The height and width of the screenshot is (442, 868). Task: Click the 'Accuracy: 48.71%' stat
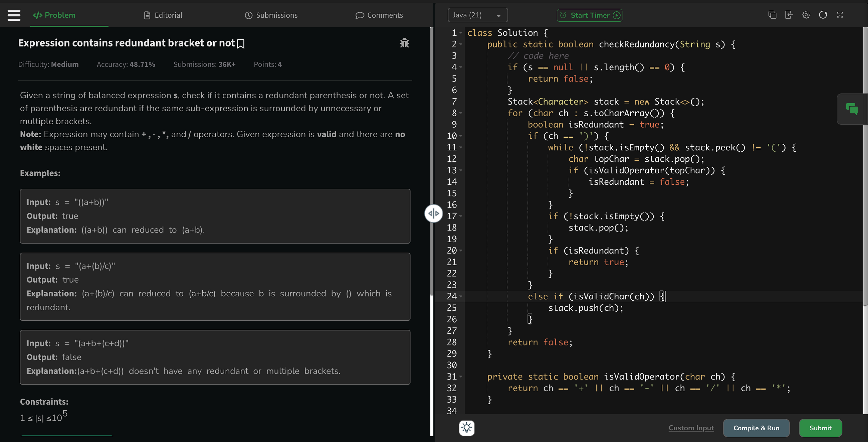[126, 64]
